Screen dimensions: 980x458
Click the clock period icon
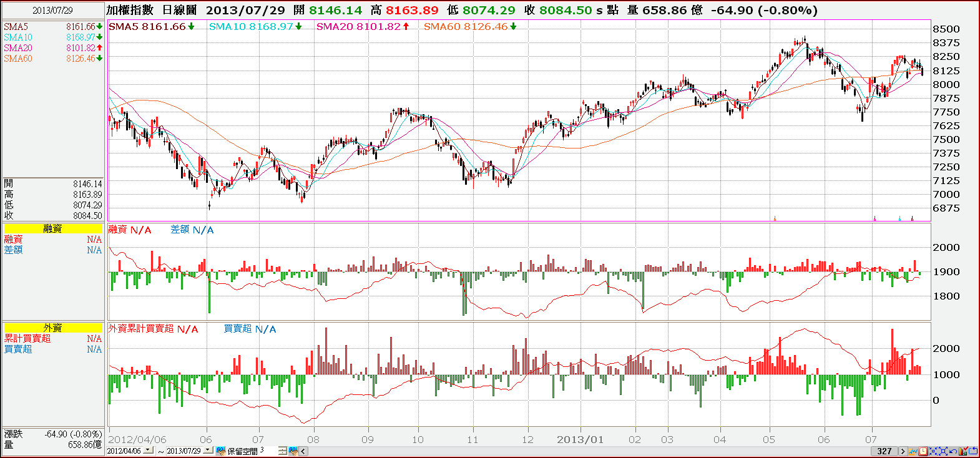coord(923,451)
